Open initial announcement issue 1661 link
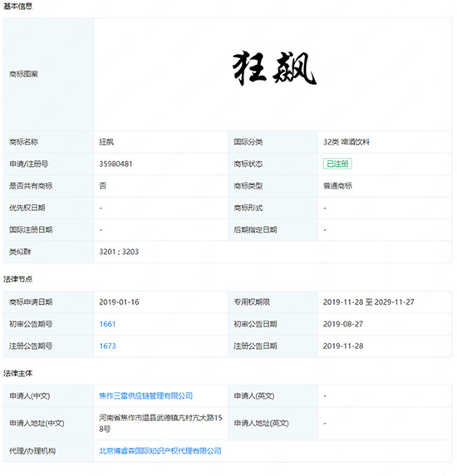Screen dimensions: 457x476 [107, 324]
